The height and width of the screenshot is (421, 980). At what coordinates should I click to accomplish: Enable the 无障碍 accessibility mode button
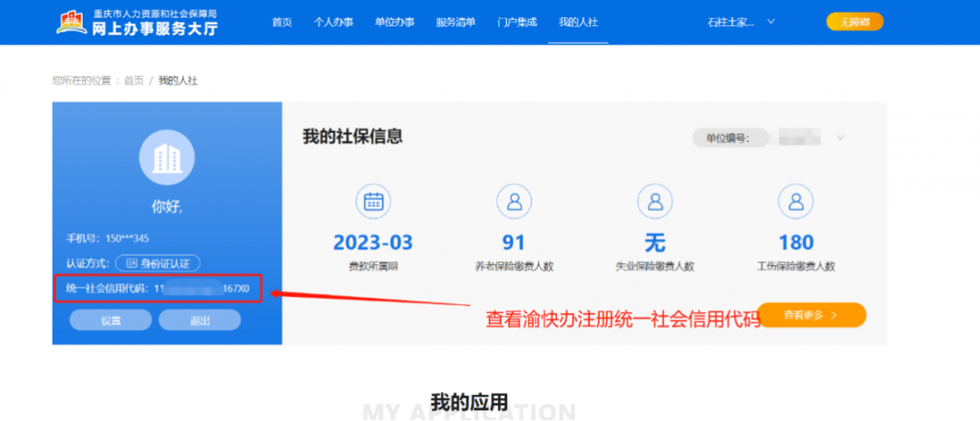tap(854, 22)
